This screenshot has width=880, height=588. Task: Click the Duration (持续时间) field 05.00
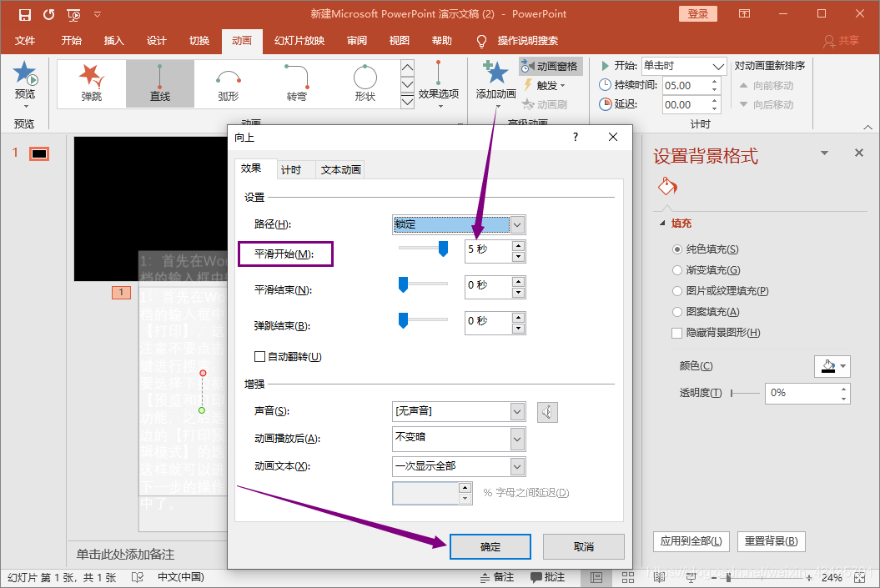691,86
